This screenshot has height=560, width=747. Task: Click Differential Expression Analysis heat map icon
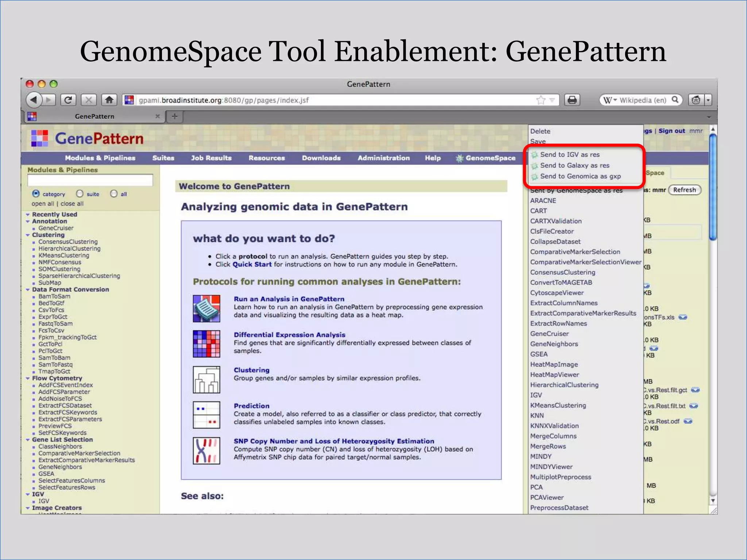coord(206,344)
